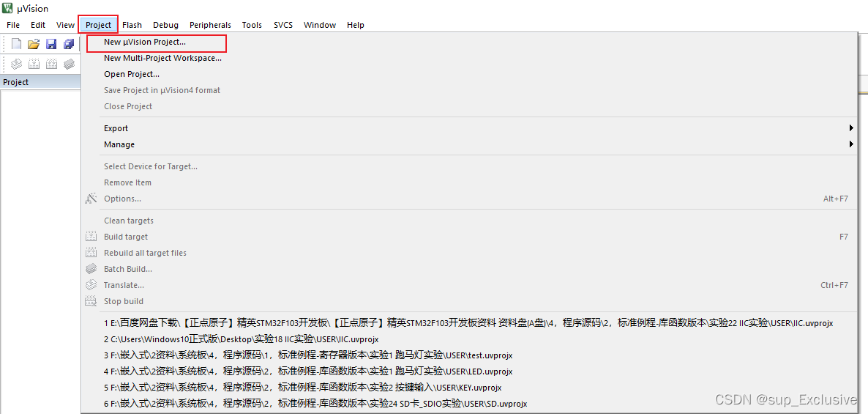Open the Edit menu
This screenshot has height=414, width=868.
(x=38, y=25)
